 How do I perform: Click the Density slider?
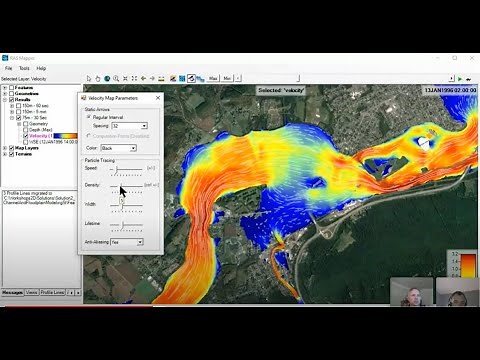point(126,186)
